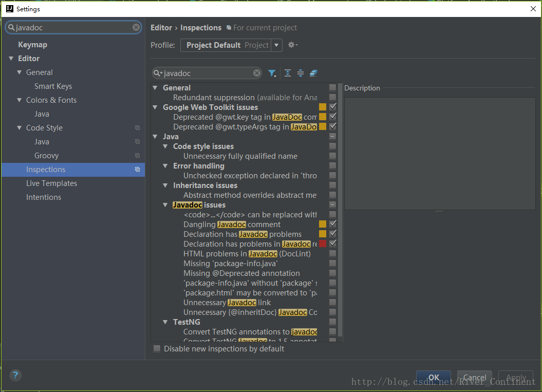This screenshot has height=392, width=542.
Task: Enable Missing @Deprecated annotation inspection
Action: tap(332, 273)
